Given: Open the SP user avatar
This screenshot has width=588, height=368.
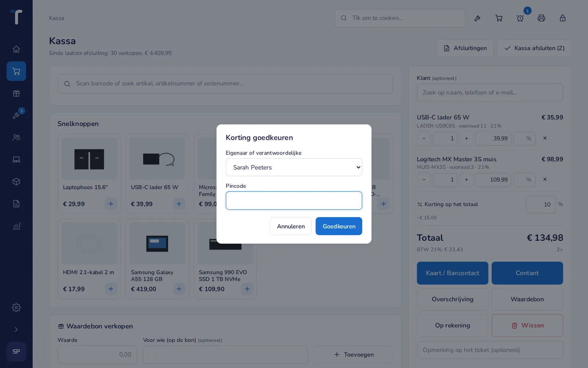Looking at the screenshot, I should click(x=16, y=351).
